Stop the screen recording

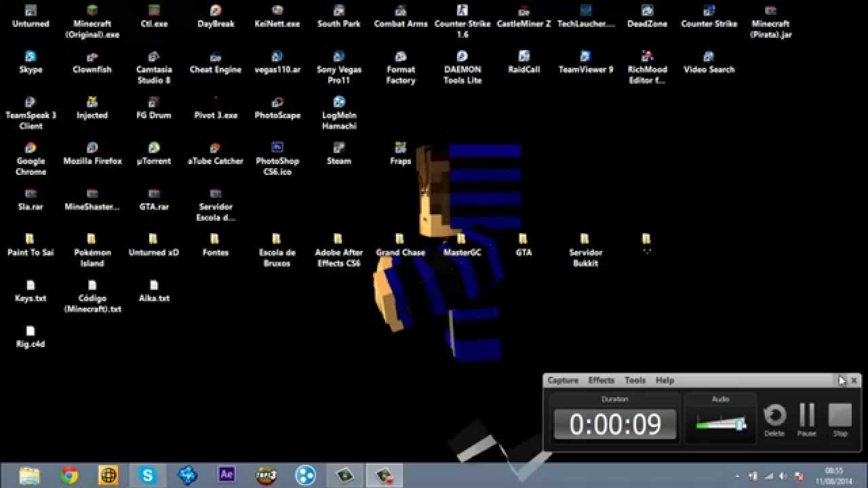click(840, 420)
